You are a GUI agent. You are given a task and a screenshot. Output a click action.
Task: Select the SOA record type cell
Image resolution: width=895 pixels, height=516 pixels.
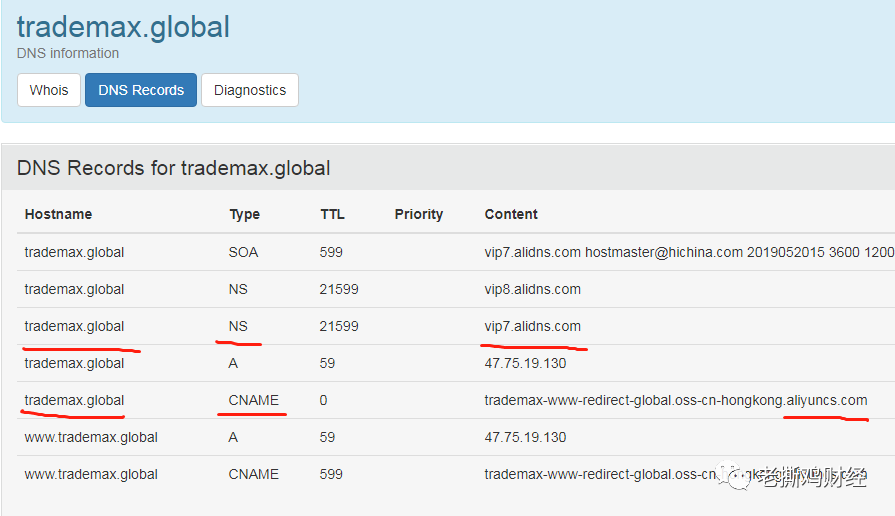pyautogui.click(x=243, y=252)
